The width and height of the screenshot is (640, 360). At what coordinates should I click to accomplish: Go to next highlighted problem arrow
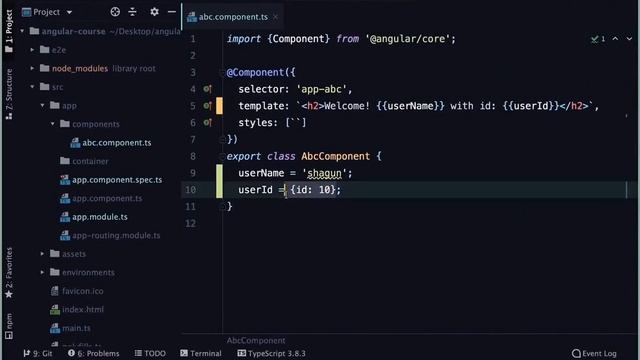(629, 39)
